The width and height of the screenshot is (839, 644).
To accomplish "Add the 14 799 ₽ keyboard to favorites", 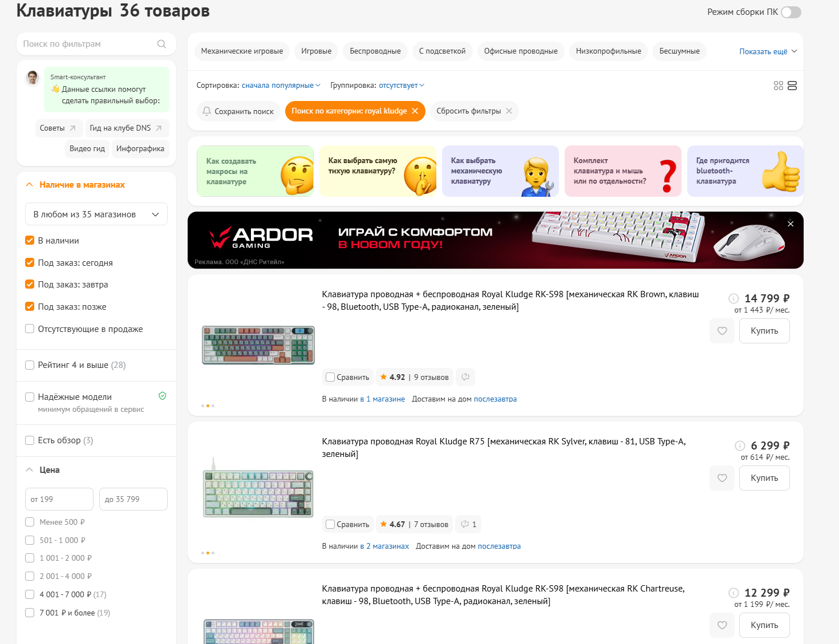I will [722, 331].
